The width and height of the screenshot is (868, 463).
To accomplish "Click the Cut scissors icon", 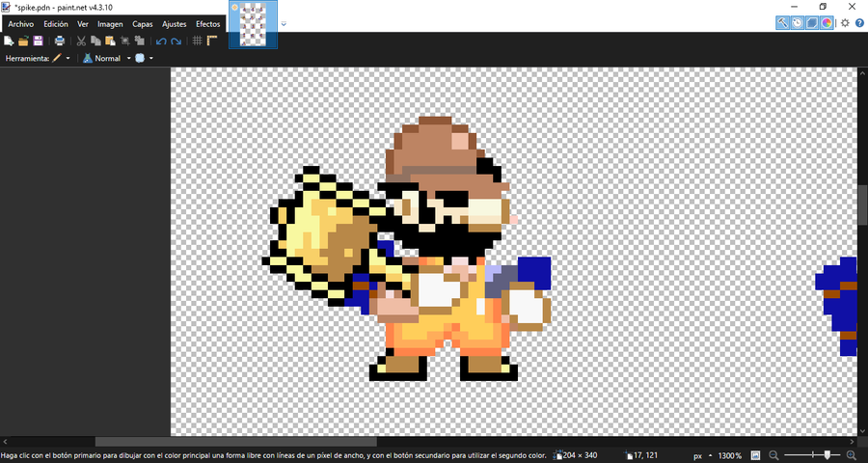I will click(81, 41).
